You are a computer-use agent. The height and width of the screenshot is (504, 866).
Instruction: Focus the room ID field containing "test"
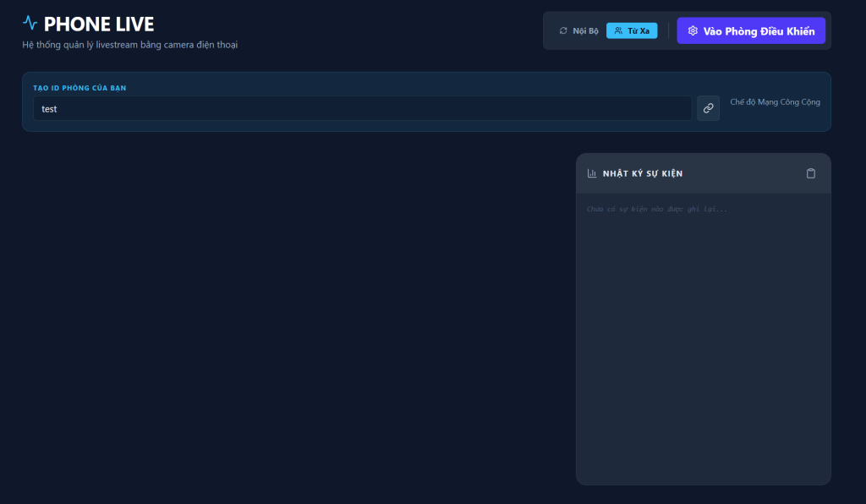click(362, 108)
